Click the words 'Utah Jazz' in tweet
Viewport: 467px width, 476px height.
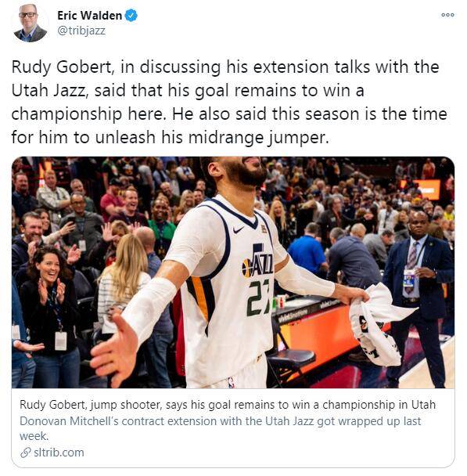click(x=48, y=90)
